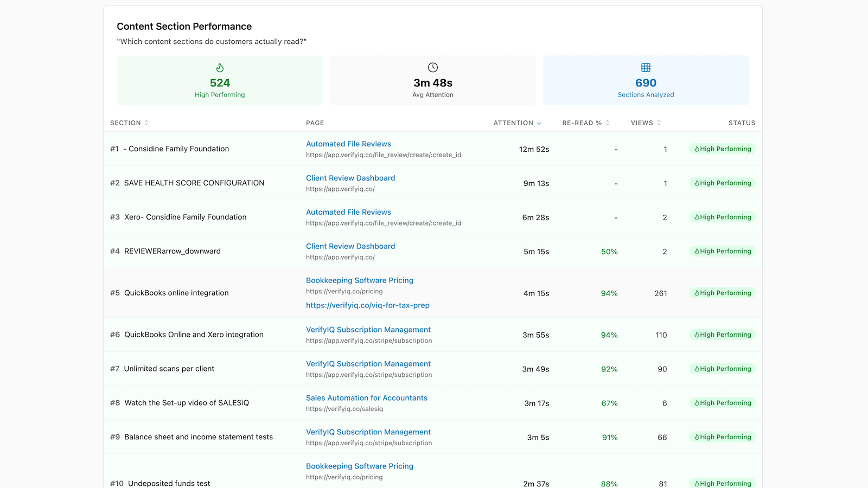Click the SECTION column sort arrows
This screenshot has width=868, height=488.
(x=148, y=123)
